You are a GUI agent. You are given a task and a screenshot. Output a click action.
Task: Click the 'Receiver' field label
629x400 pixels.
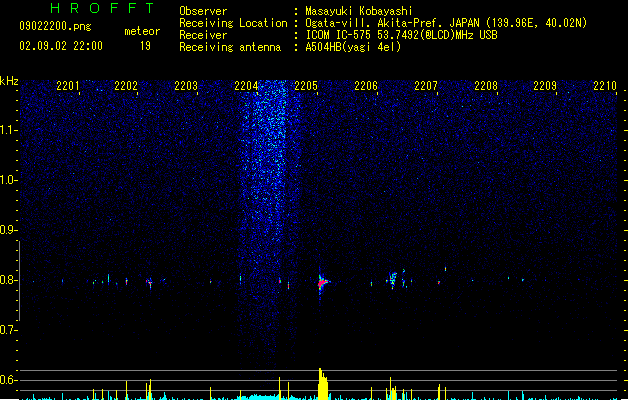(x=203, y=35)
